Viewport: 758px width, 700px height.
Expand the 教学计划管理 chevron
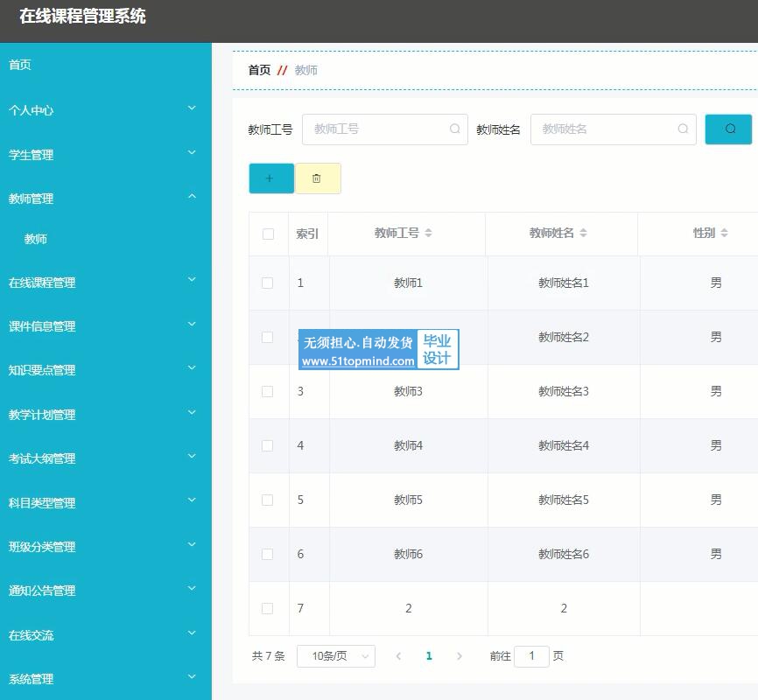(x=192, y=412)
